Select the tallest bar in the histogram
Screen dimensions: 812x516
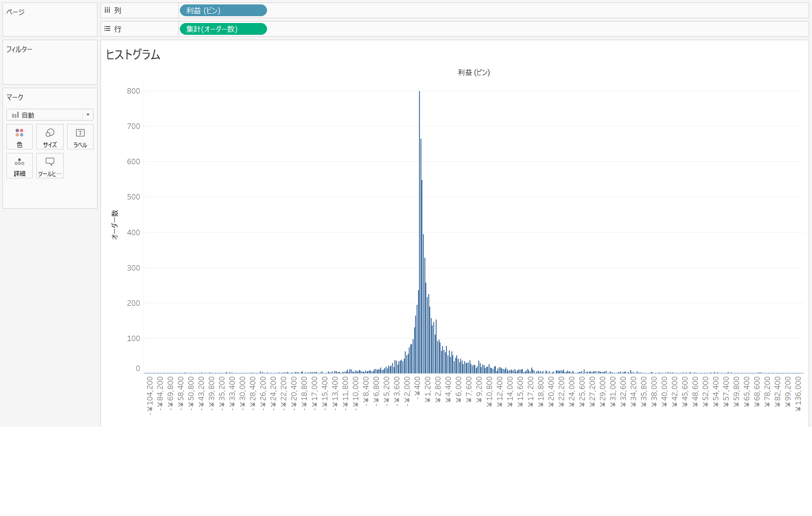click(x=419, y=235)
